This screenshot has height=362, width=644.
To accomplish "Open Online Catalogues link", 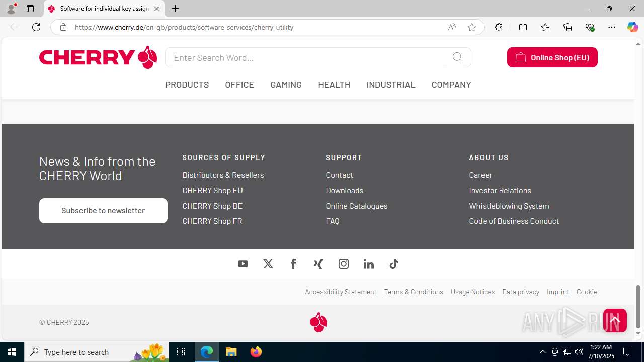I will point(357,206).
